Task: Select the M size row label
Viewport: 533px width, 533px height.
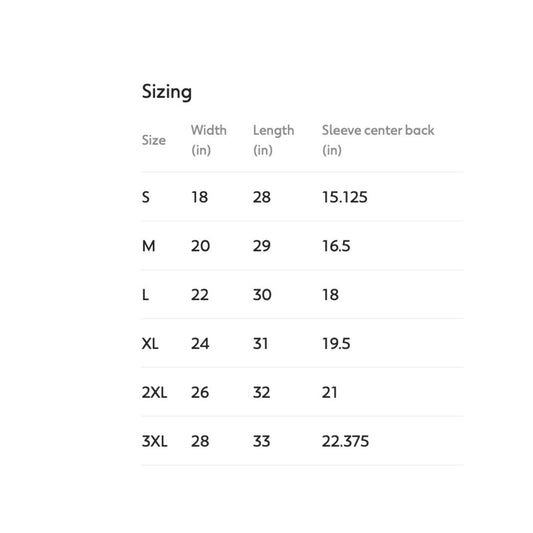Action: click(149, 246)
